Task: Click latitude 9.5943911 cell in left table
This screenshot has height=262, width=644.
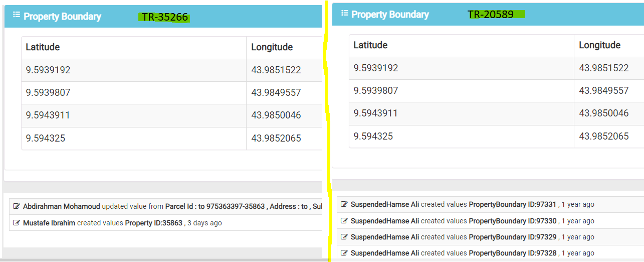Action: point(134,115)
